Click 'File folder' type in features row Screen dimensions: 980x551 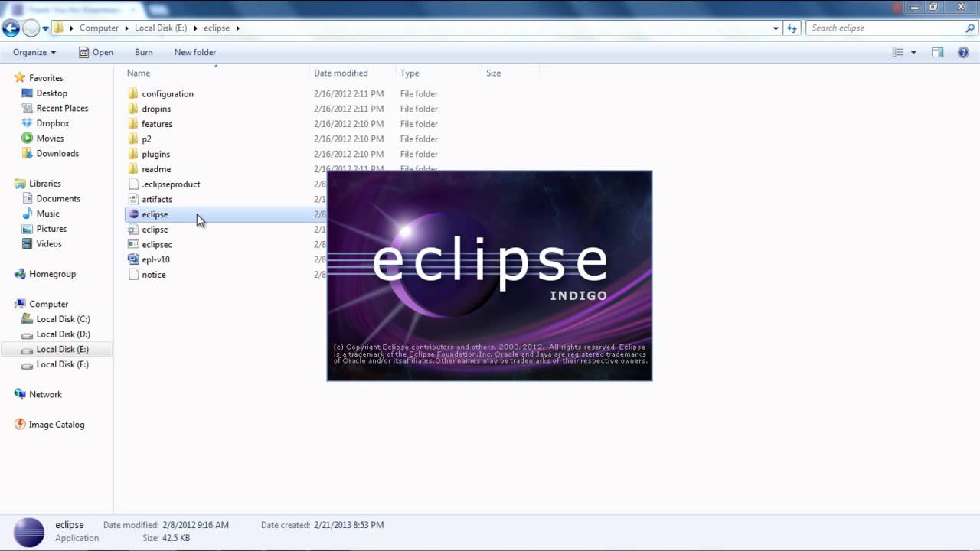coord(419,124)
